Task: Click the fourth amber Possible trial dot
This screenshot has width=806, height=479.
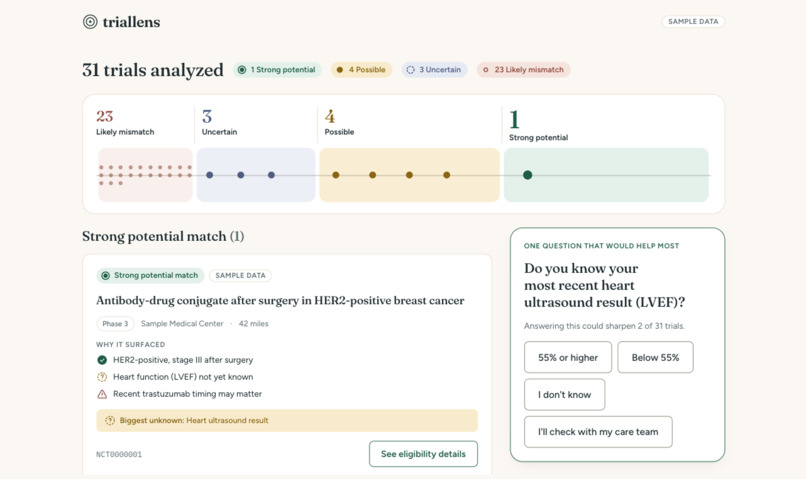Action: (447, 175)
